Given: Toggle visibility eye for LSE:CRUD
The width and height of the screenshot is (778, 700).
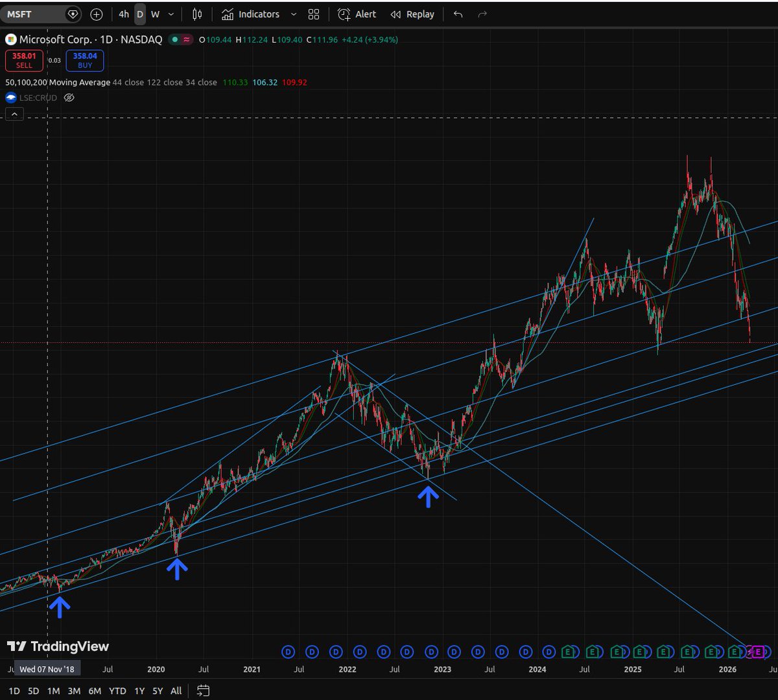Looking at the screenshot, I should pos(69,98).
